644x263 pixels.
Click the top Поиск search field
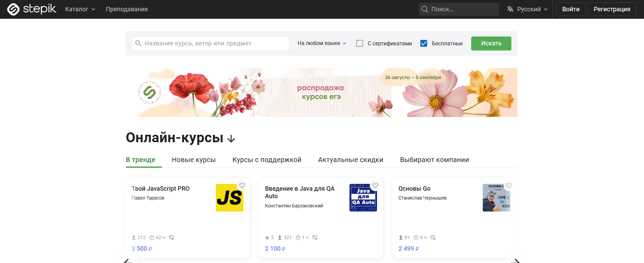click(459, 9)
